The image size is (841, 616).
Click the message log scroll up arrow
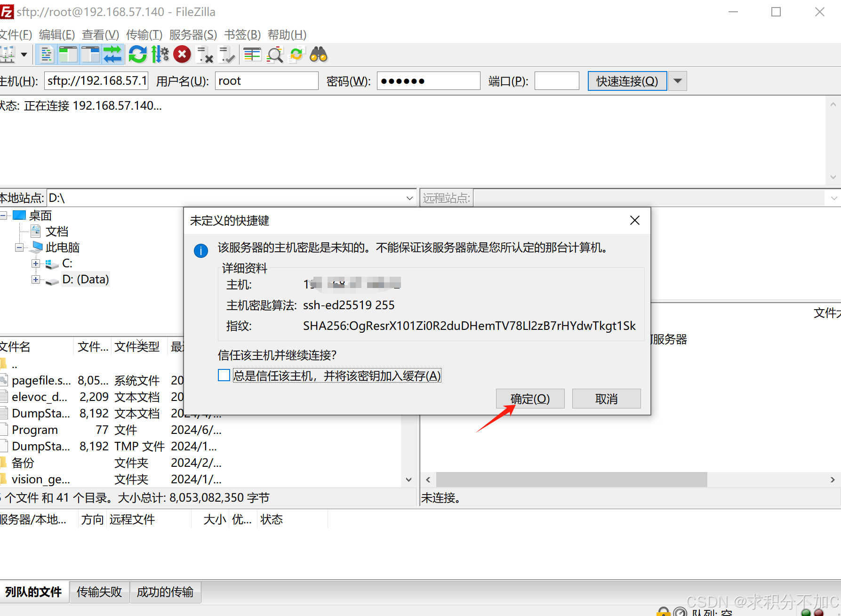pyautogui.click(x=833, y=104)
